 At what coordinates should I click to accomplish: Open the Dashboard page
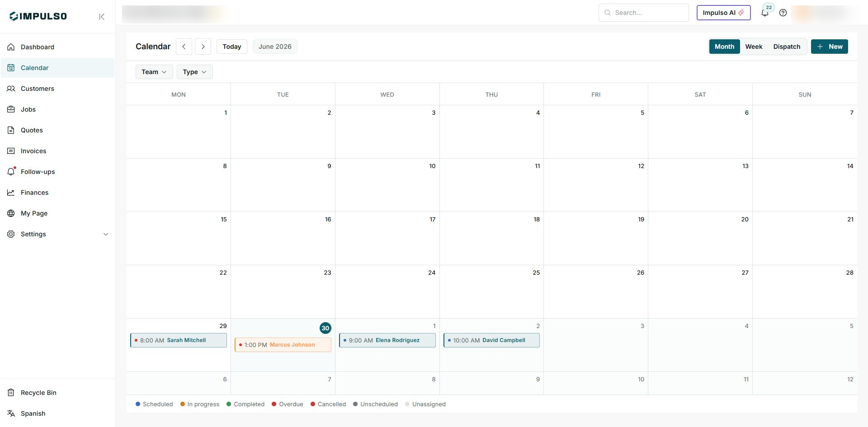tap(57, 47)
